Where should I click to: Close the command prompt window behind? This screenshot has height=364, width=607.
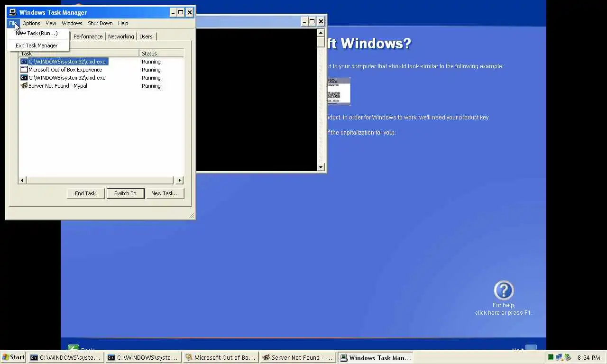tap(321, 21)
